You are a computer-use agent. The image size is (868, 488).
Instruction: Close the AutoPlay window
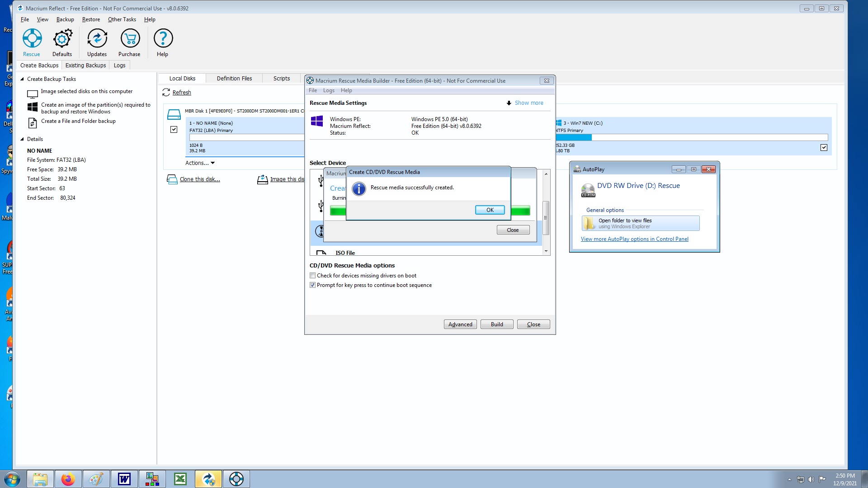coord(708,169)
